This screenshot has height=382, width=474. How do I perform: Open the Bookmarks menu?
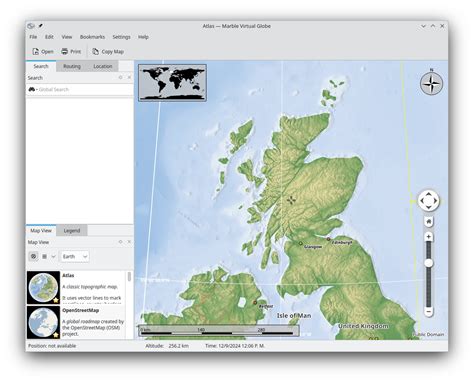[x=92, y=37]
